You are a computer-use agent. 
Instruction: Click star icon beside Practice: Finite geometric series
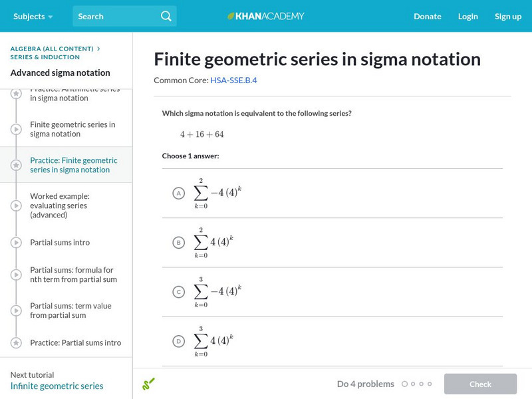click(16, 165)
